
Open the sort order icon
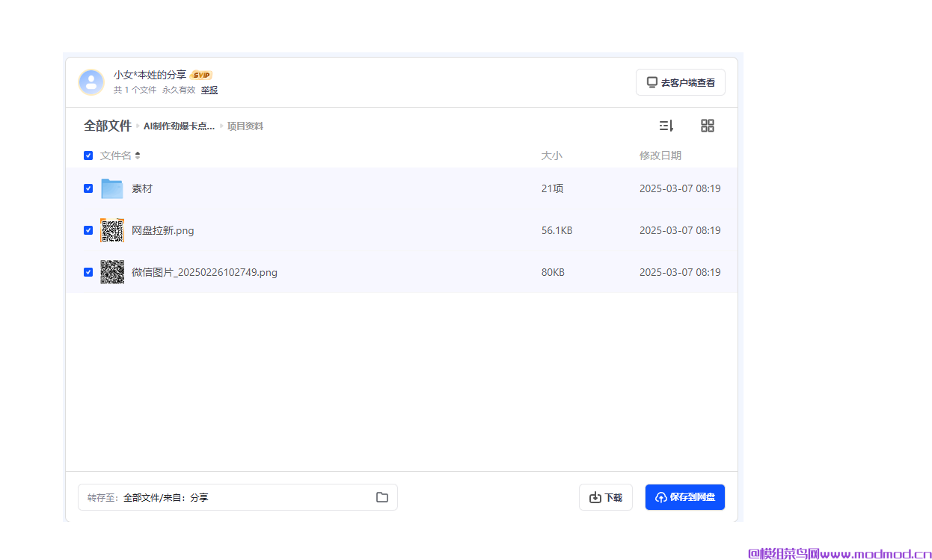point(666,126)
